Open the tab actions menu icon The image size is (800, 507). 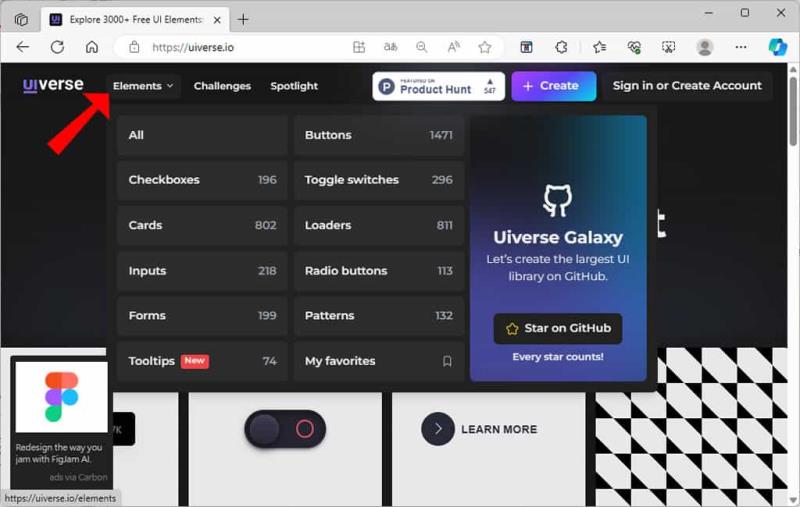(x=21, y=19)
